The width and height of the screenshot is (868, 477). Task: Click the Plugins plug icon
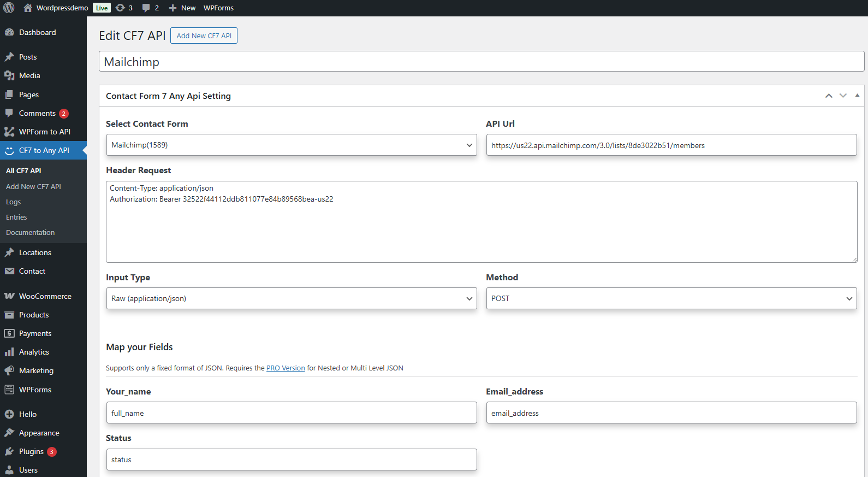(x=9, y=451)
